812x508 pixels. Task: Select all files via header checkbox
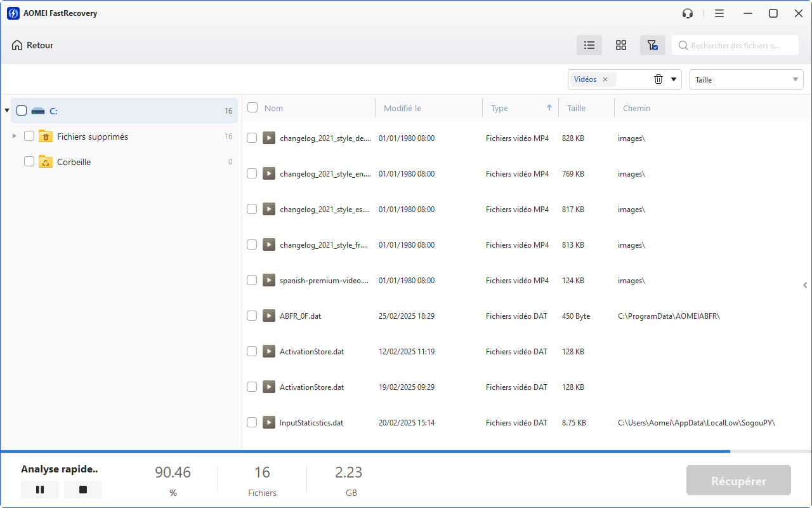tap(252, 108)
